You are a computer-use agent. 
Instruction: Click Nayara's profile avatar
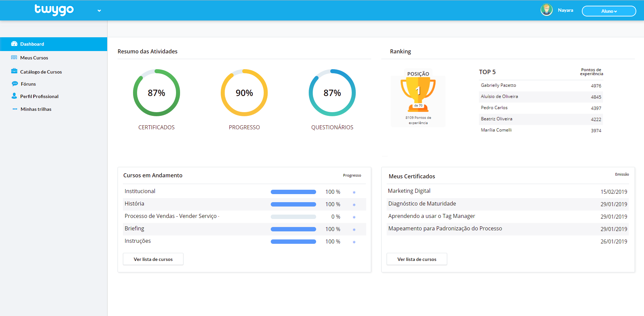click(547, 10)
